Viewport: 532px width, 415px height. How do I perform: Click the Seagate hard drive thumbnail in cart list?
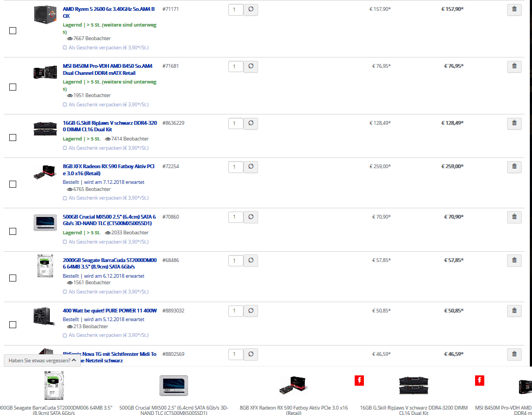45,266
